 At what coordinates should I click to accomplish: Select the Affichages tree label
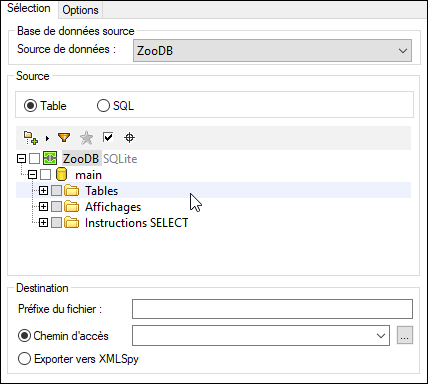click(113, 207)
